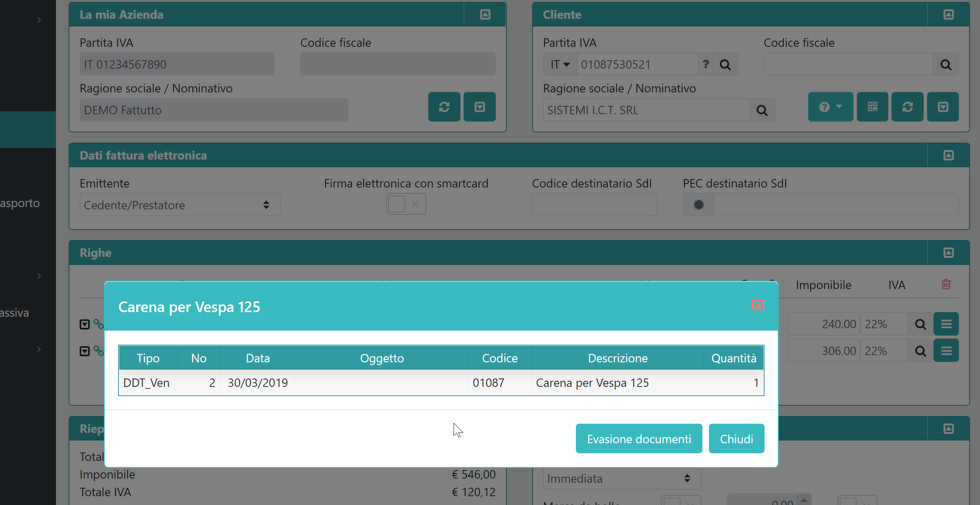The image size is (980, 505).
Task: Toggle the dropdown checkbox on second Righe row
Action: pos(85,351)
